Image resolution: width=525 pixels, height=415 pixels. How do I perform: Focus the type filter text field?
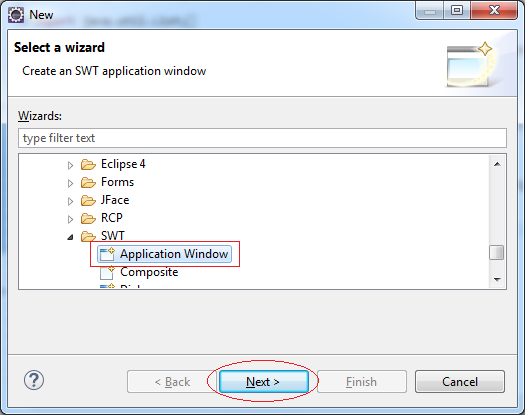262,138
